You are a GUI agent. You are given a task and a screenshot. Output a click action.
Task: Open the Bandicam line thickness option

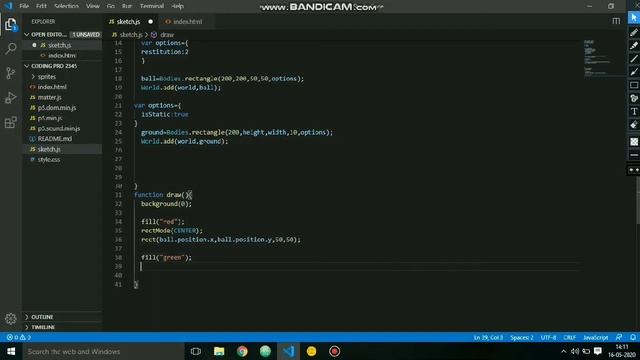(x=634, y=155)
